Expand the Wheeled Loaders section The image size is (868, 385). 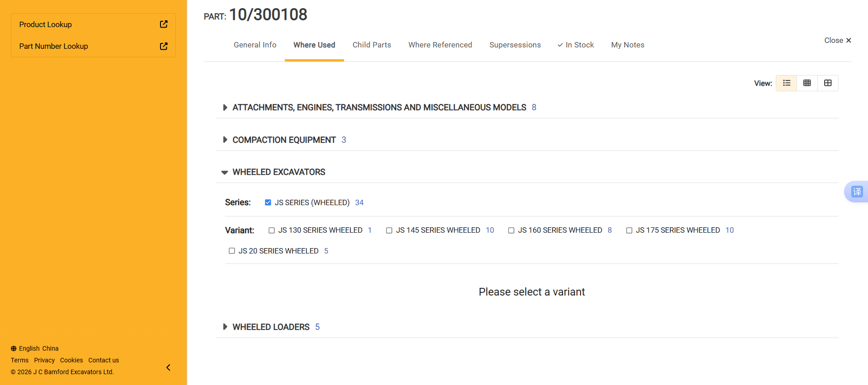click(225, 327)
